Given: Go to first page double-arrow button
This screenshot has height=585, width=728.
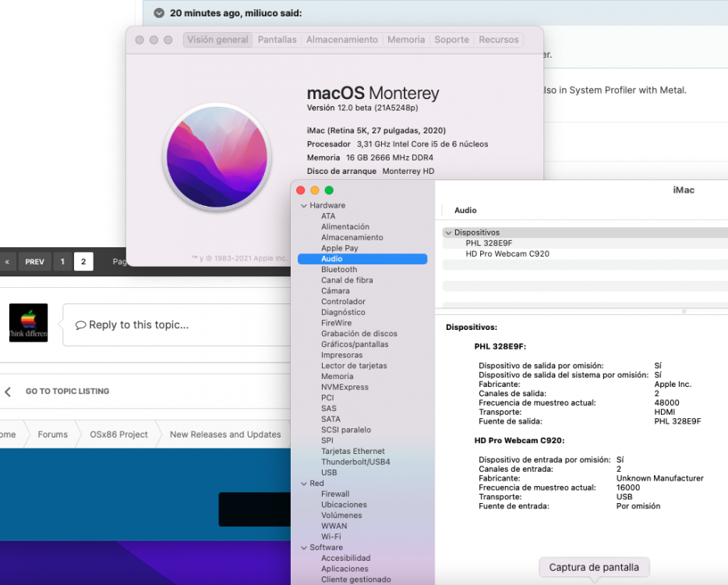Looking at the screenshot, I should coord(7,261).
